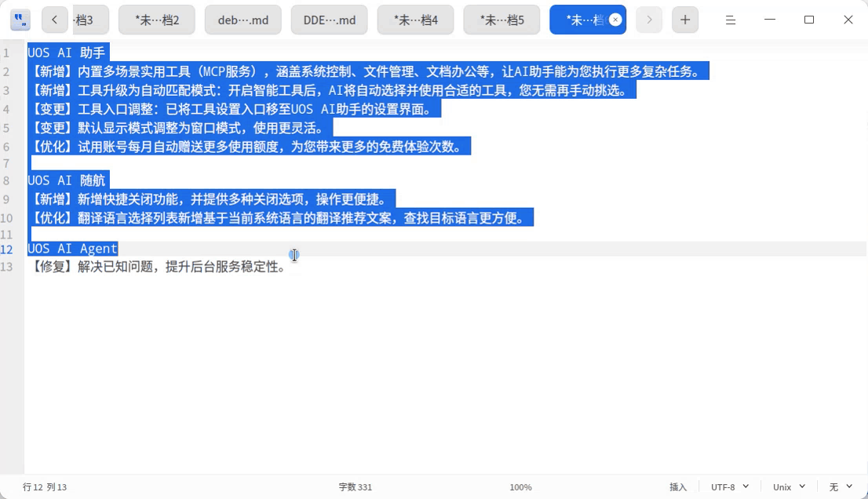
Task: Open the UTF-8 encoding dropdown
Action: (x=730, y=486)
